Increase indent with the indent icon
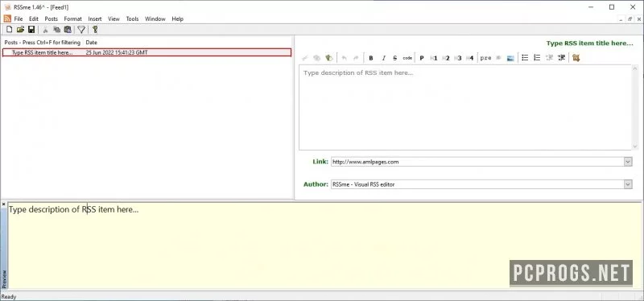The width and height of the screenshot is (644, 301). coord(561,58)
